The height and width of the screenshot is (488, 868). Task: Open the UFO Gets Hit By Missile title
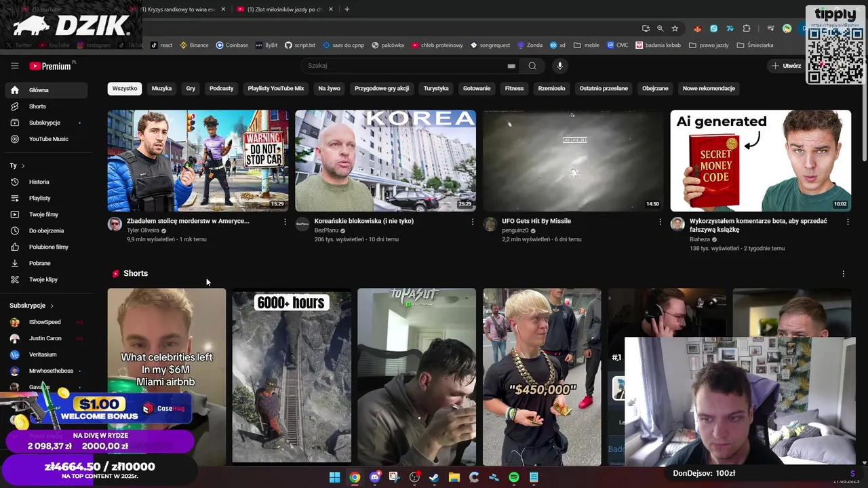click(x=536, y=221)
